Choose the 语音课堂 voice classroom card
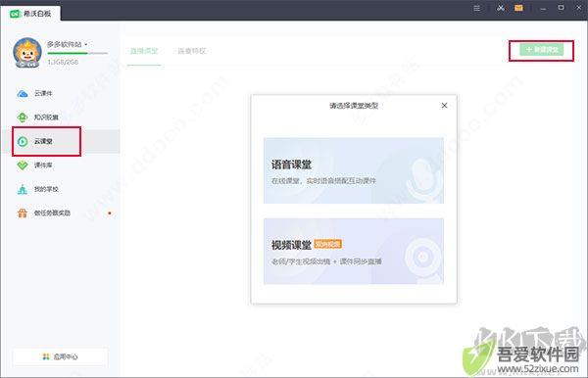Viewport: 588px width, 378px height. pos(354,170)
